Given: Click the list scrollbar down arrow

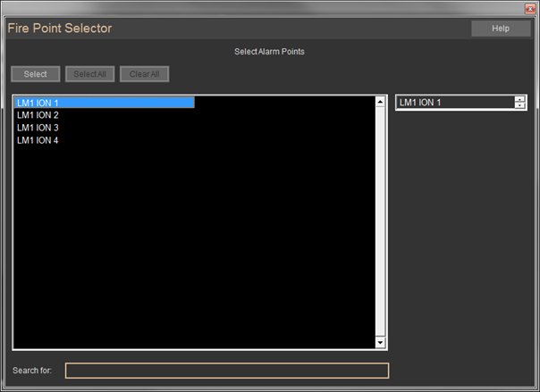Looking at the screenshot, I should (380, 342).
